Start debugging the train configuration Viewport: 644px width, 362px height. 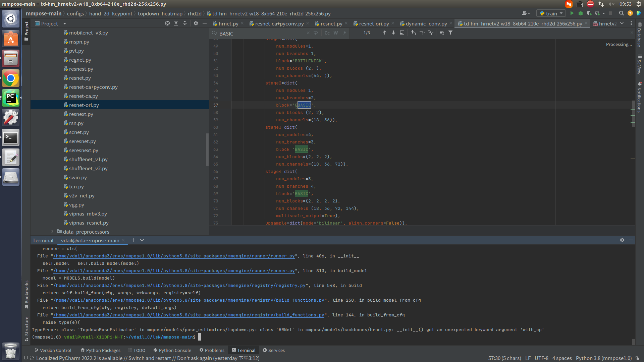tap(581, 13)
